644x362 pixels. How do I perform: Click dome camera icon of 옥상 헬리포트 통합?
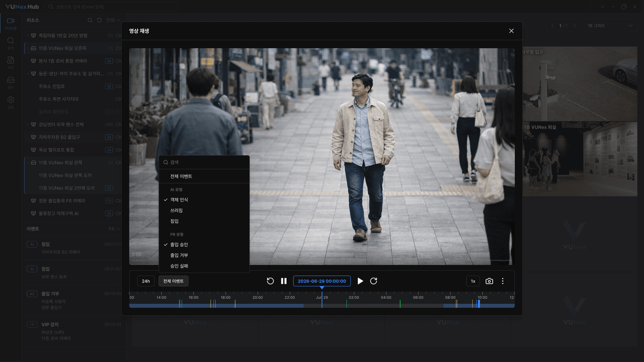tap(34, 150)
